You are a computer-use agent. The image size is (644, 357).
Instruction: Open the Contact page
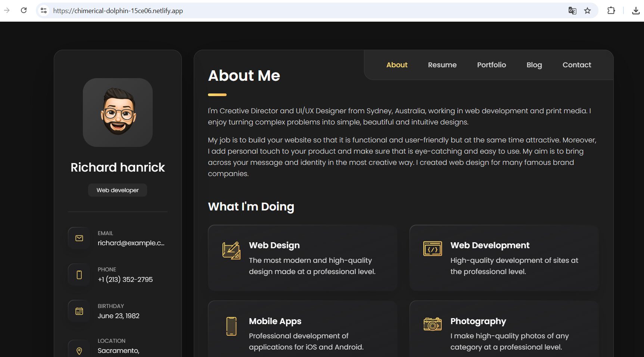[x=576, y=65]
